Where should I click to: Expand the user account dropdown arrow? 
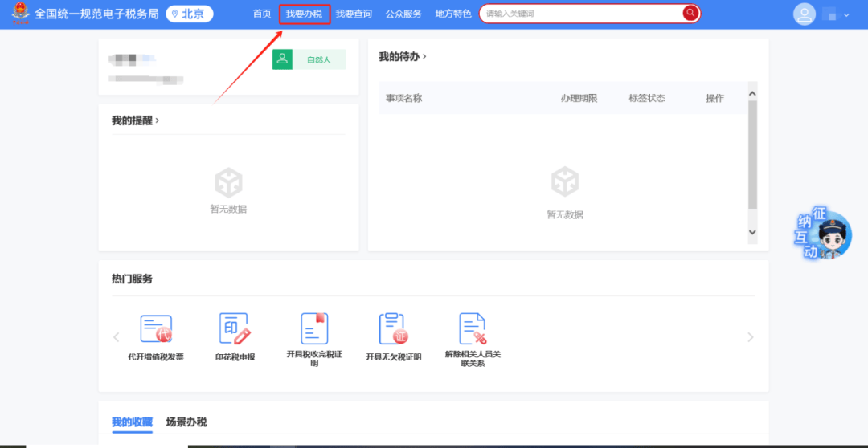(846, 15)
